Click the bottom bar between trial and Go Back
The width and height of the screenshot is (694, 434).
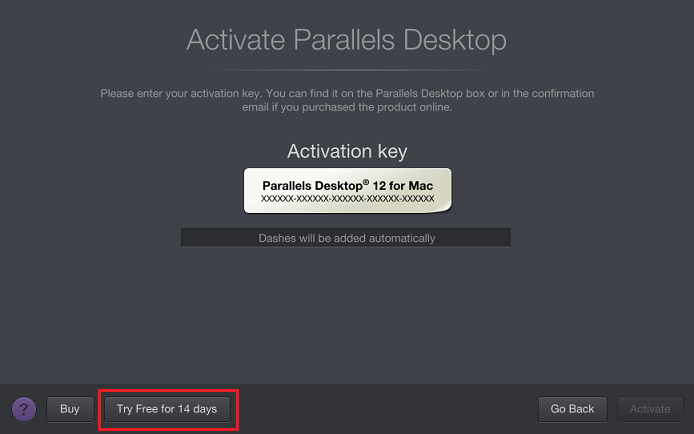(384, 409)
